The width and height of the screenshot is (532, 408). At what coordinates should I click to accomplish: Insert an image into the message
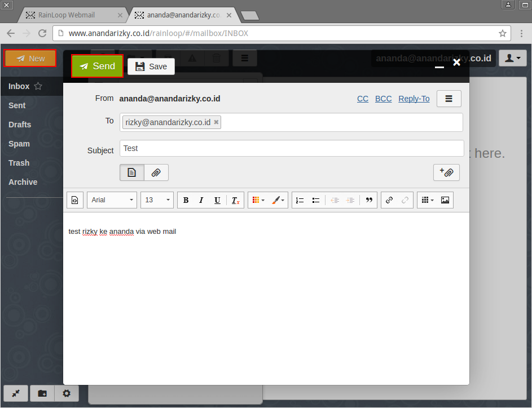(445, 200)
